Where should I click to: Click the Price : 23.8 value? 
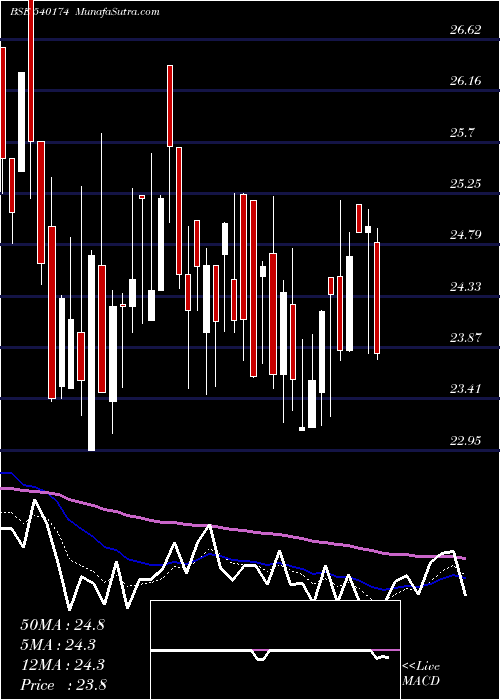63,685
